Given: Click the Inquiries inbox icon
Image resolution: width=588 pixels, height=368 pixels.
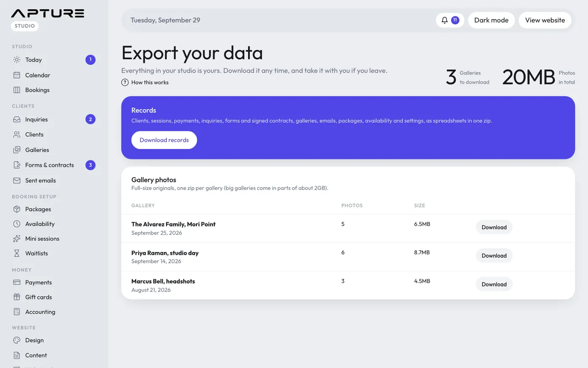Looking at the screenshot, I should coord(17,119).
